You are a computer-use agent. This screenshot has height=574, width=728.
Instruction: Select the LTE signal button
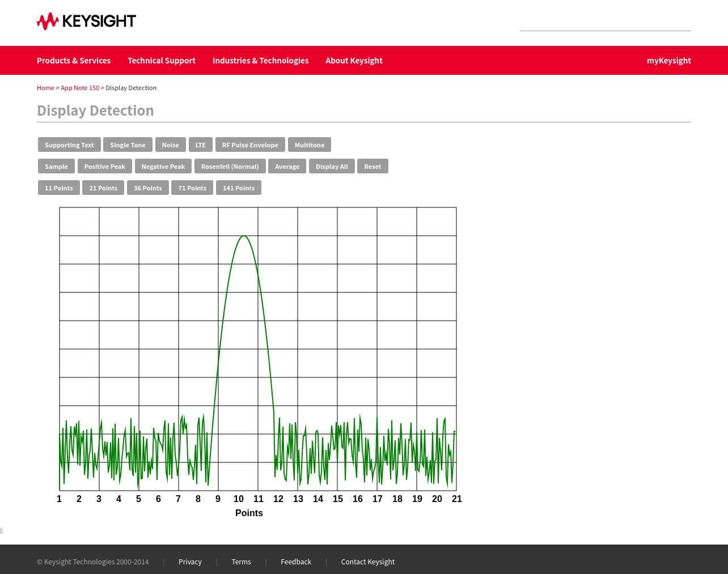click(x=201, y=145)
